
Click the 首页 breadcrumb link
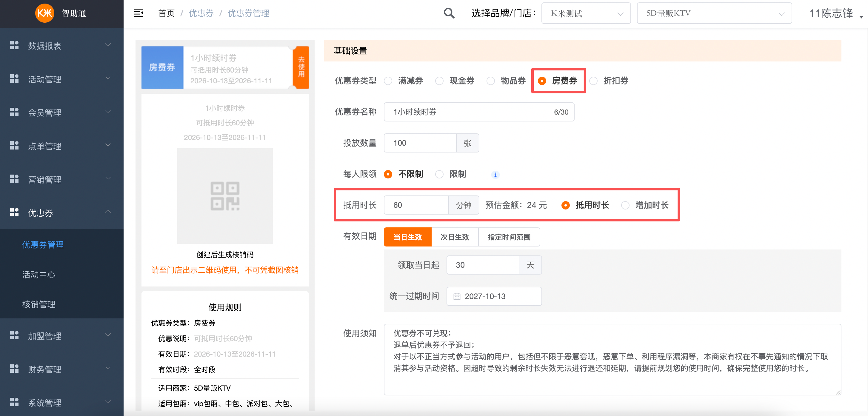pos(167,13)
